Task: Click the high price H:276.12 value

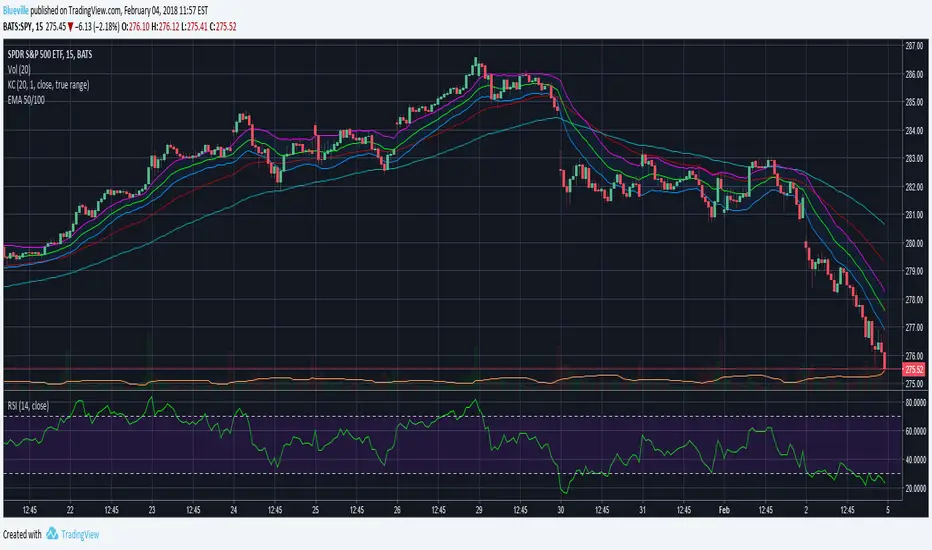Action: [165, 27]
